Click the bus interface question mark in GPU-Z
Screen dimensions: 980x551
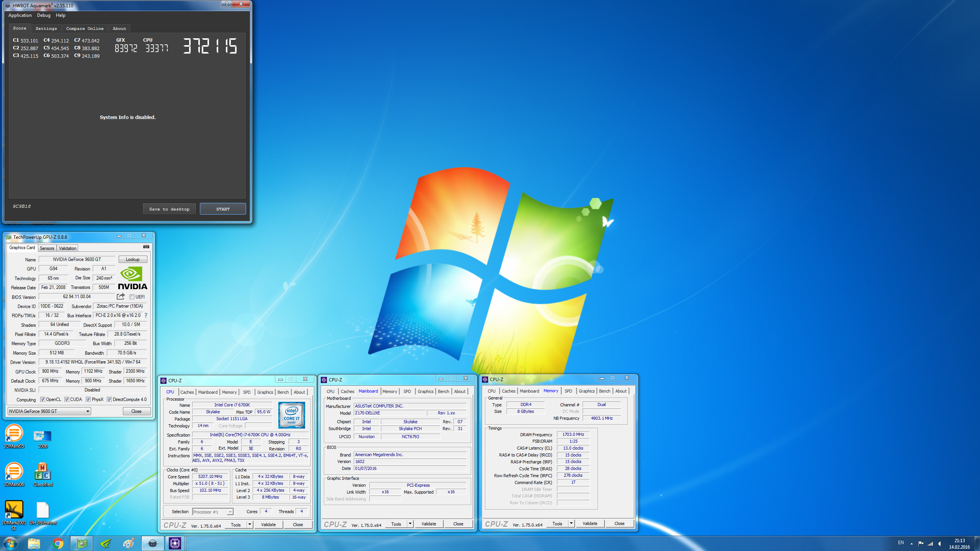coord(145,316)
